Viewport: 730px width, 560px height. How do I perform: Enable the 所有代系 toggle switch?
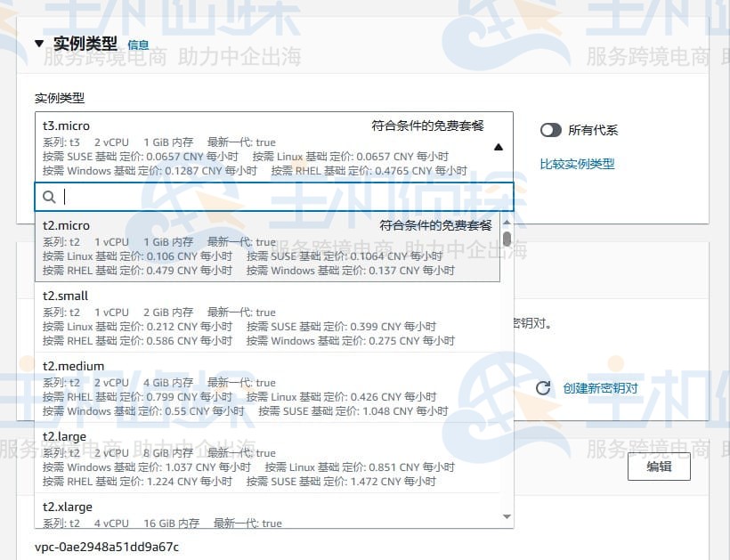(551, 129)
